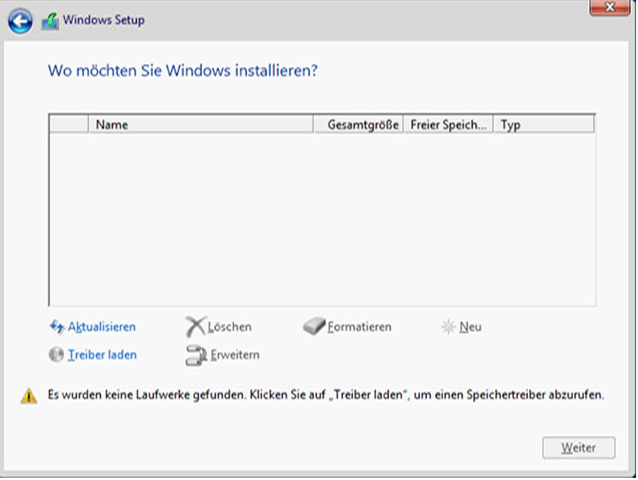Click the Neu starburst icon

448,327
